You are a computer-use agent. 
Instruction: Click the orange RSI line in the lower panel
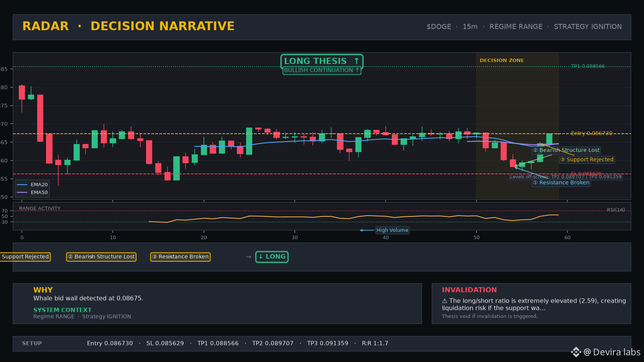353,218
